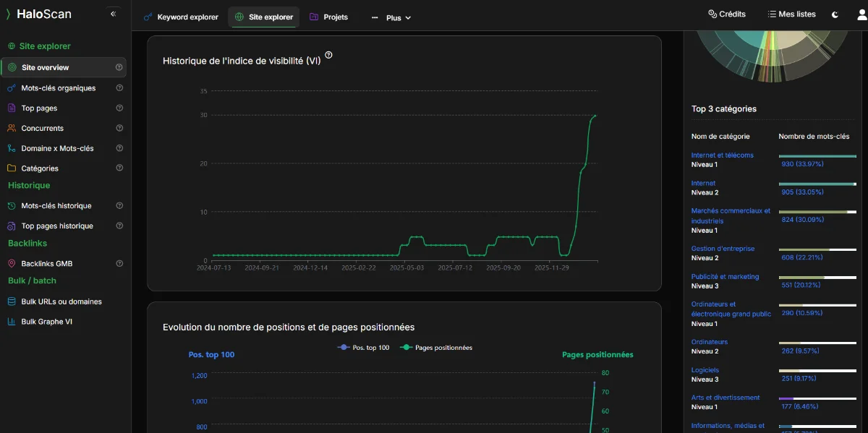Switch to Projets tab
This screenshot has height=433, width=868.
point(328,17)
